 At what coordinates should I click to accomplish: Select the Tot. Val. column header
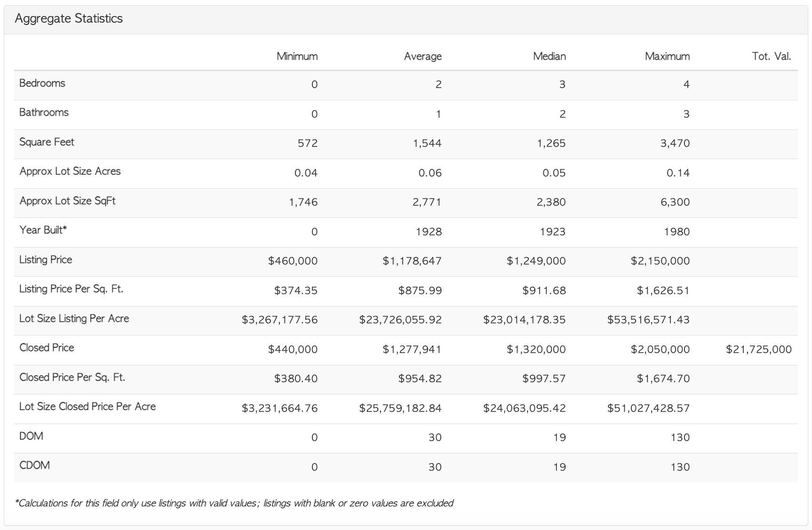(772, 56)
